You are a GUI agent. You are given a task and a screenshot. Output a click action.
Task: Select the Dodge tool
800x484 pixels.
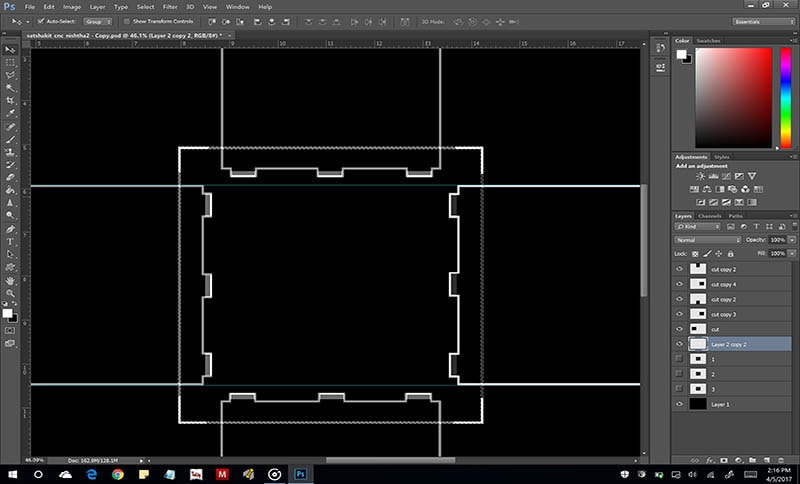tap(10, 216)
